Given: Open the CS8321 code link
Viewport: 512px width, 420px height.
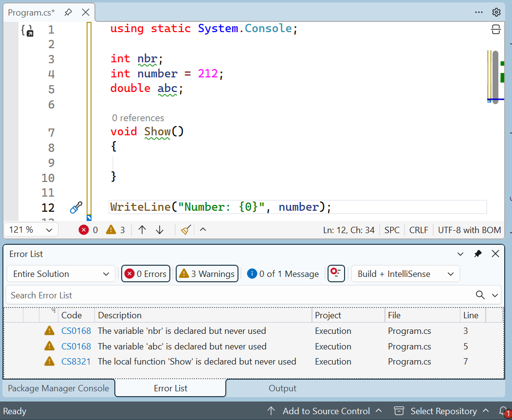Looking at the screenshot, I should pos(76,362).
